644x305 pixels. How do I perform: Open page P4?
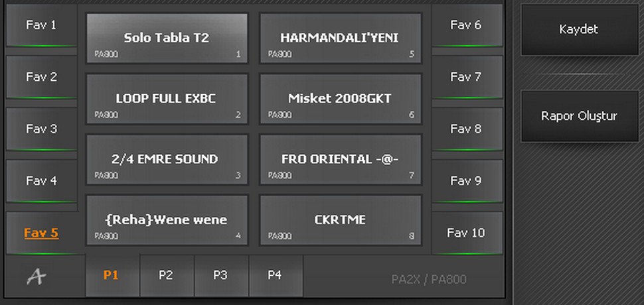coord(276,275)
